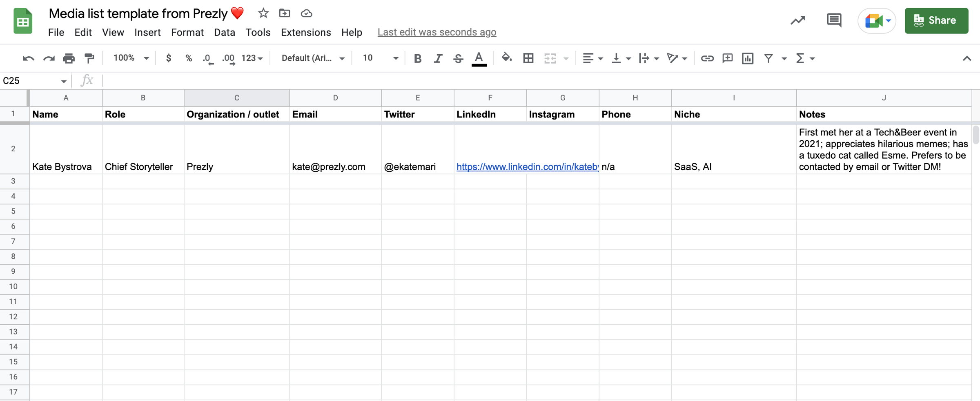
Task: Click the Insert comment icon
Action: pos(728,58)
